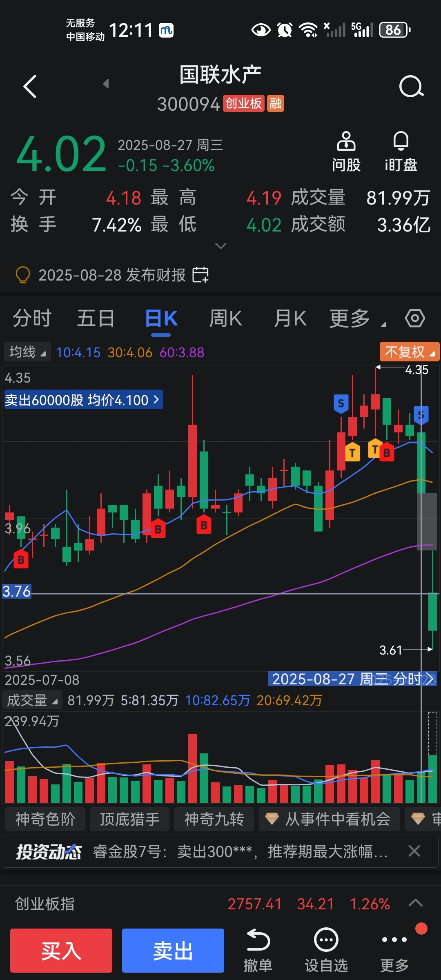Open 卖出60000股 均价4.100 trade detail

point(83,400)
